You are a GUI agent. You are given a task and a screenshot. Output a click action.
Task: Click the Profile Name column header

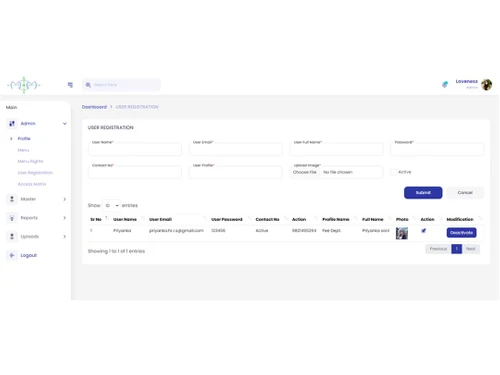point(336,219)
